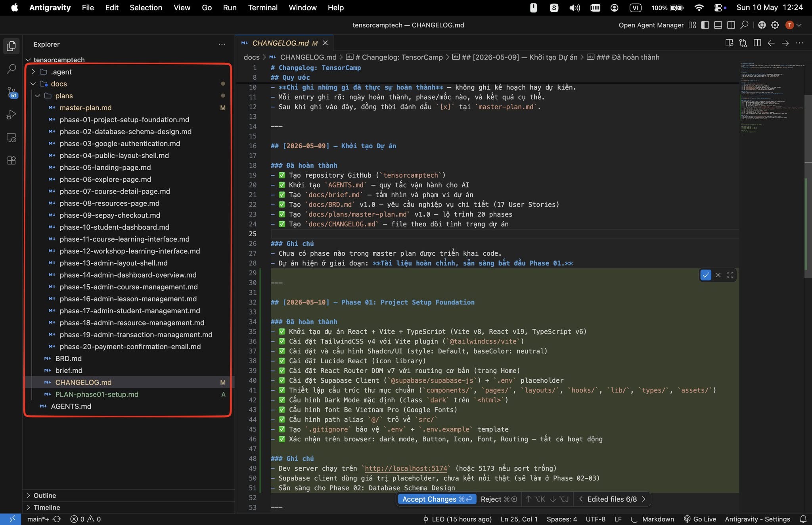Reject this diff hunk with X icon
812x525 pixels.
[x=718, y=275]
